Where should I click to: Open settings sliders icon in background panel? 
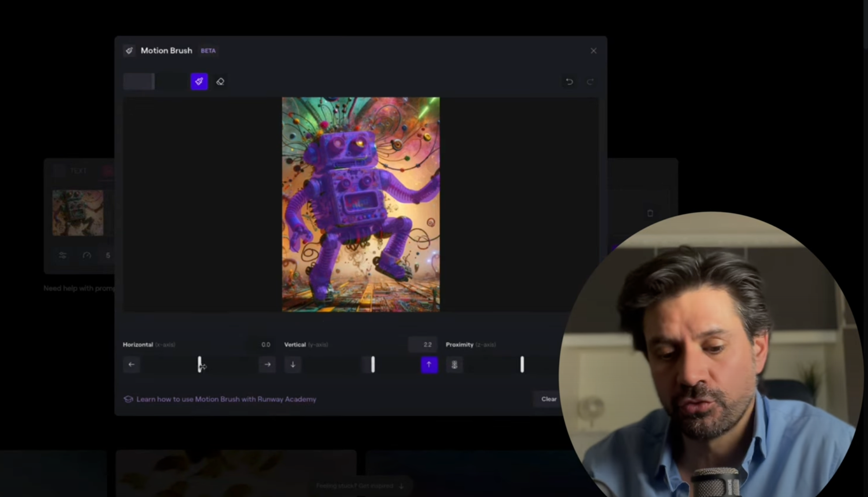[x=63, y=255]
